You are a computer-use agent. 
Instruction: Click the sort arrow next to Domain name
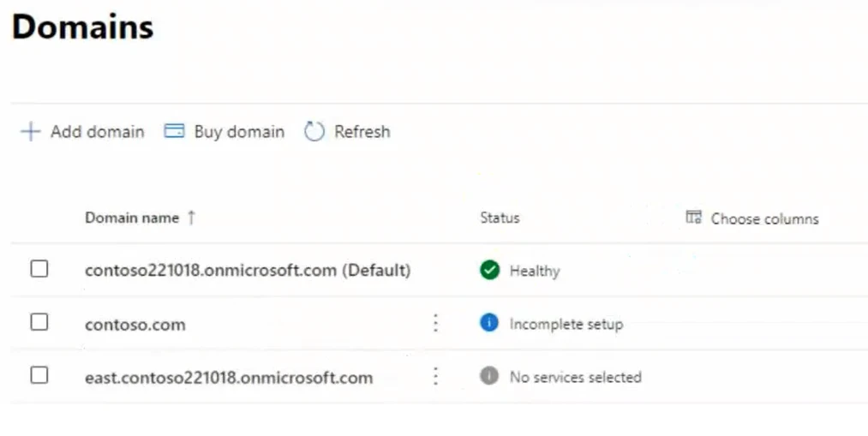pos(192,218)
